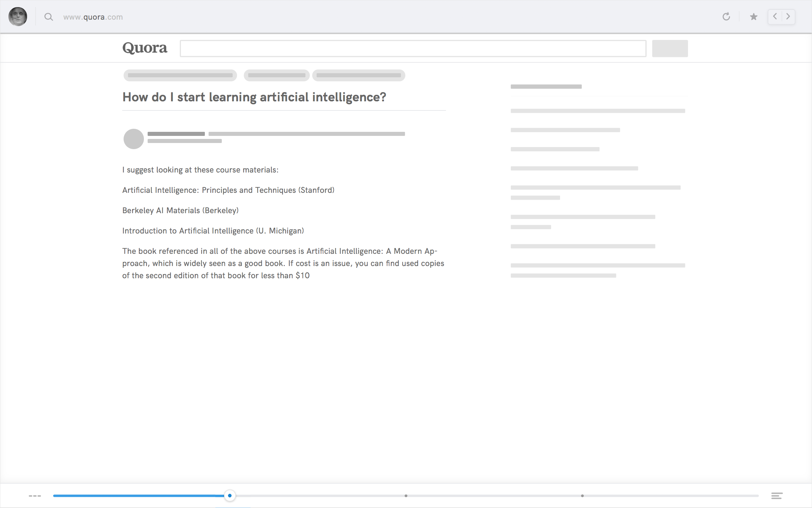Select the third topic tag pill
The width and height of the screenshot is (812, 508).
point(359,75)
